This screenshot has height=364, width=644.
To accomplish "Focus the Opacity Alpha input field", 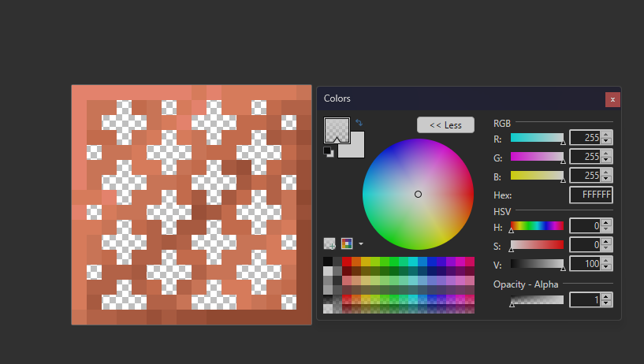I will [585, 300].
